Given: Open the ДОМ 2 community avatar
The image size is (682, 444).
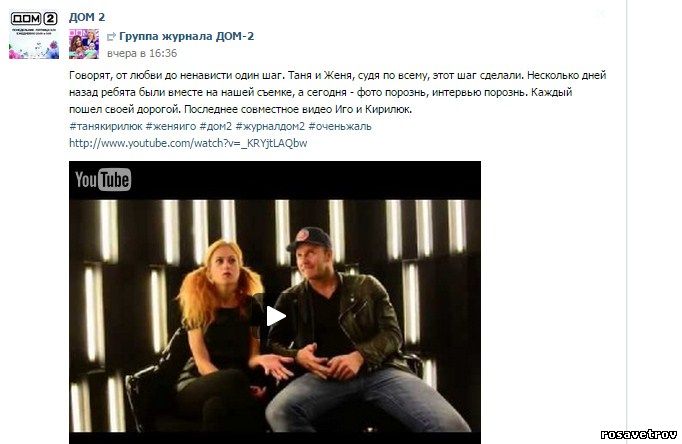Looking at the screenshot, I should [34, 35].
